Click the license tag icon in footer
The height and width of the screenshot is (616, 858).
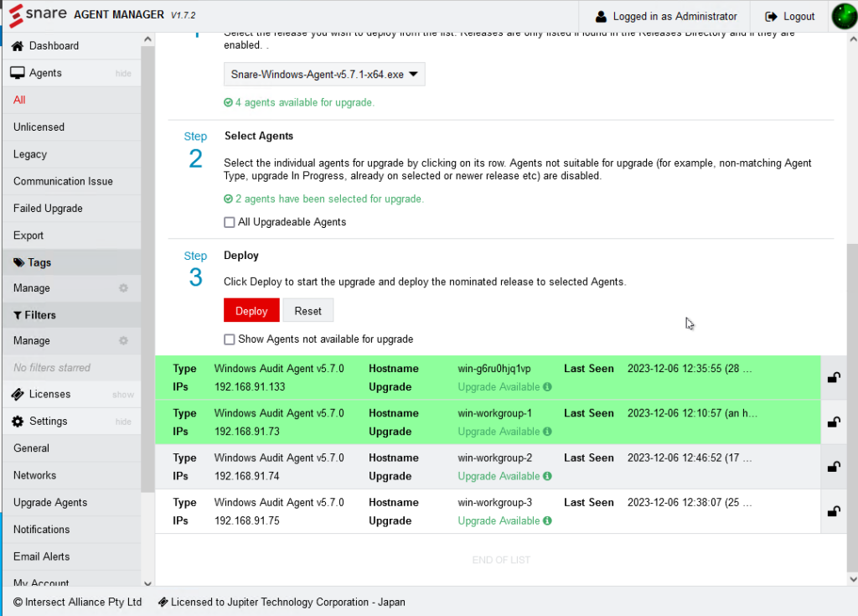pos(163,603)
